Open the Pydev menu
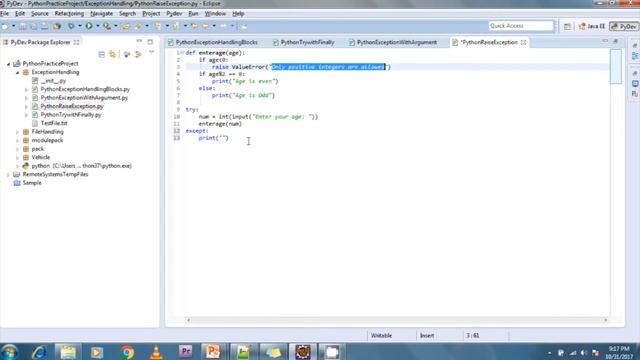Screen dimensions: 640x360 coord(174,13)
